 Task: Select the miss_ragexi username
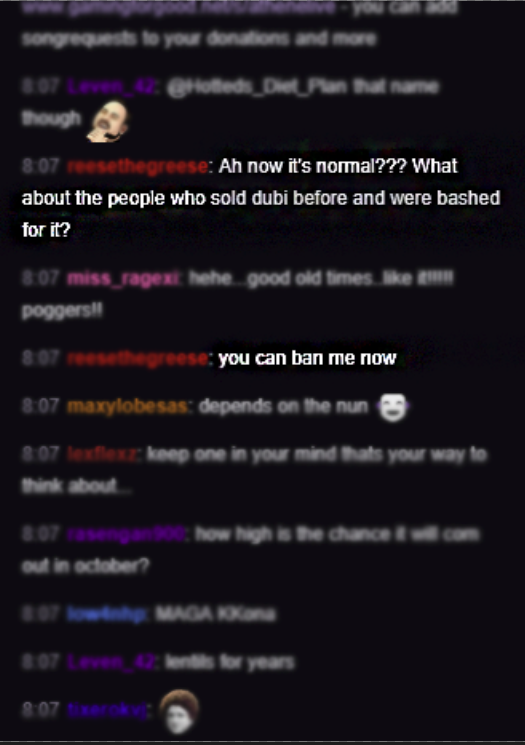(x=123, y=278)
